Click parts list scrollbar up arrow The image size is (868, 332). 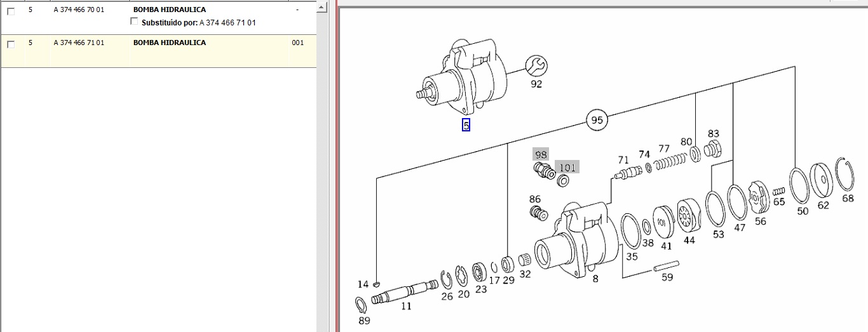point(322,7)
